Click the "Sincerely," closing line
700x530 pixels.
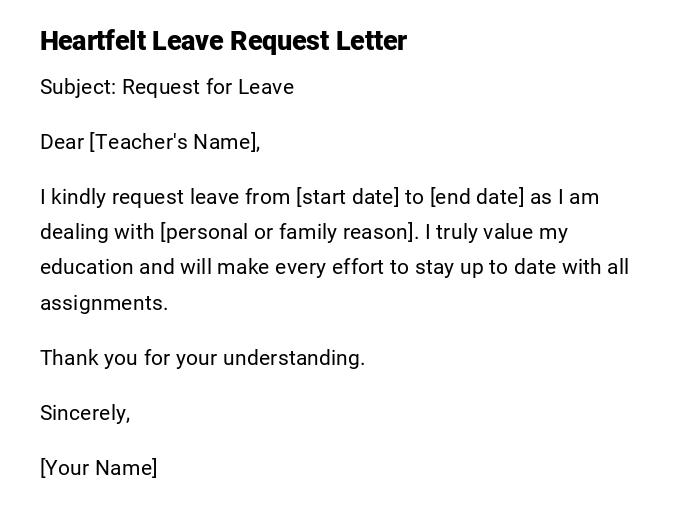pos(85,413)
